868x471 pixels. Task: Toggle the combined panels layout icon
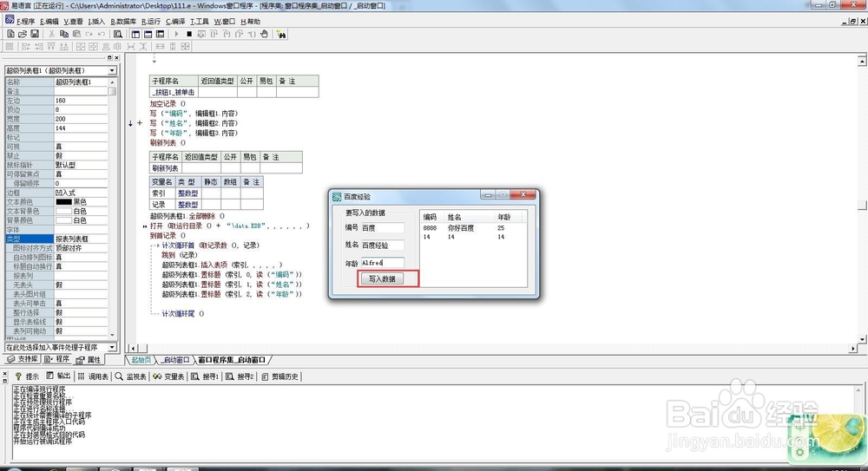click(160, 34)
